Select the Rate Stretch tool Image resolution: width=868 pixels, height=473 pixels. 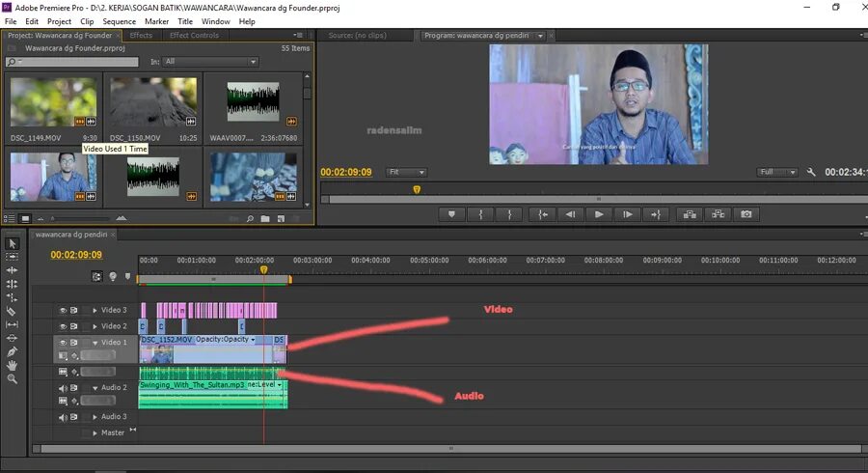point(13,297)
